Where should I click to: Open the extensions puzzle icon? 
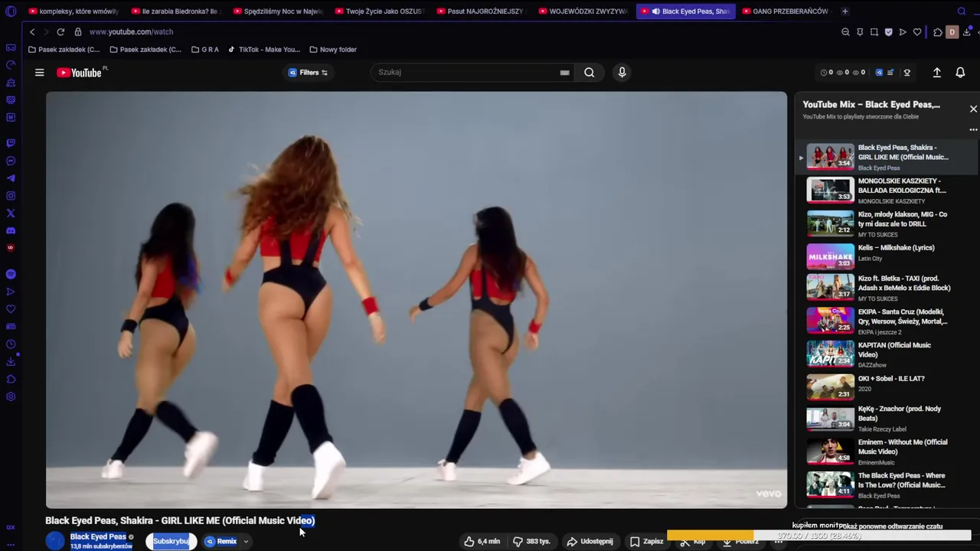click(x=937, y=32)
